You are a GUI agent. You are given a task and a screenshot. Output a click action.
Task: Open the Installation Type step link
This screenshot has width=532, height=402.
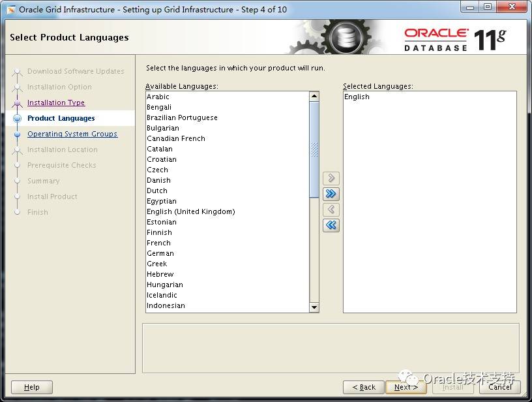56,102
